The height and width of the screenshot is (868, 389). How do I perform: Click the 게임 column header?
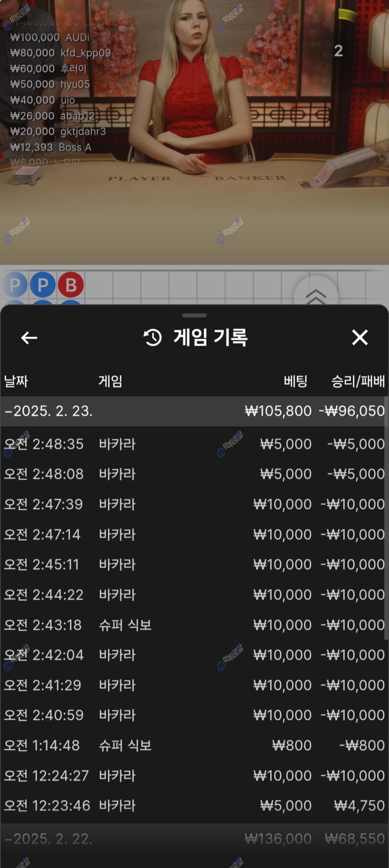pos(110,381)
